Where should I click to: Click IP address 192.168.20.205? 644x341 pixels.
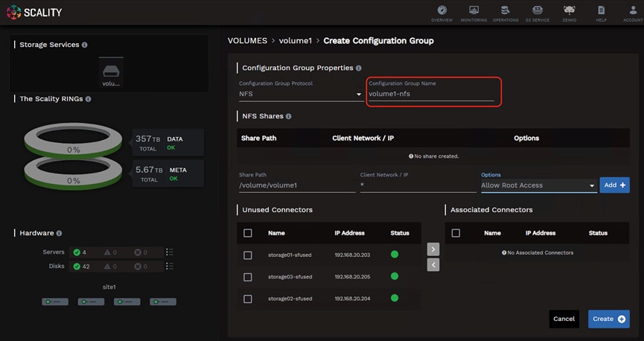coord(352,277)
